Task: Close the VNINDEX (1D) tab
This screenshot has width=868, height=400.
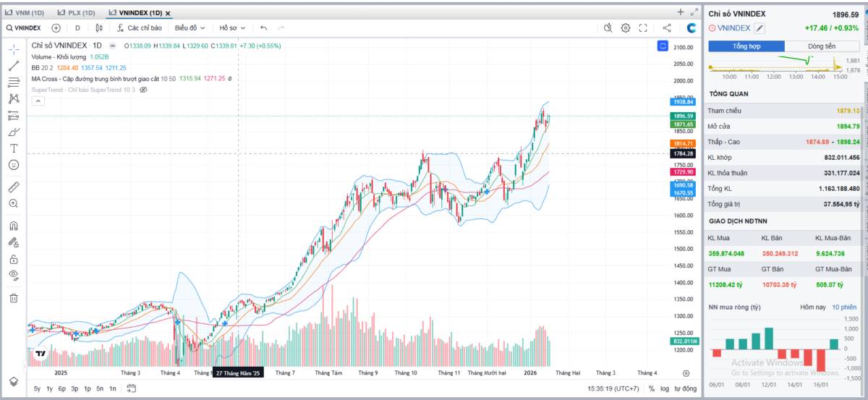Action: pos(168,13)
